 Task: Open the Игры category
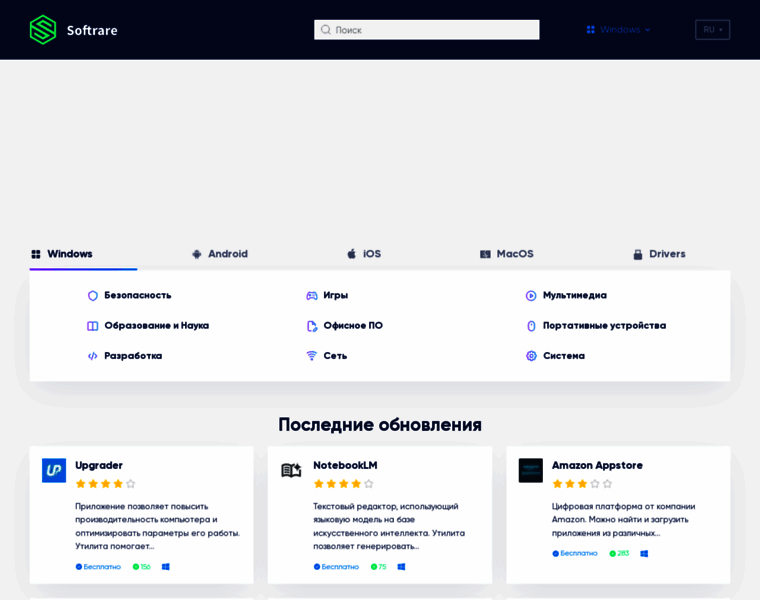click(336, 295)
